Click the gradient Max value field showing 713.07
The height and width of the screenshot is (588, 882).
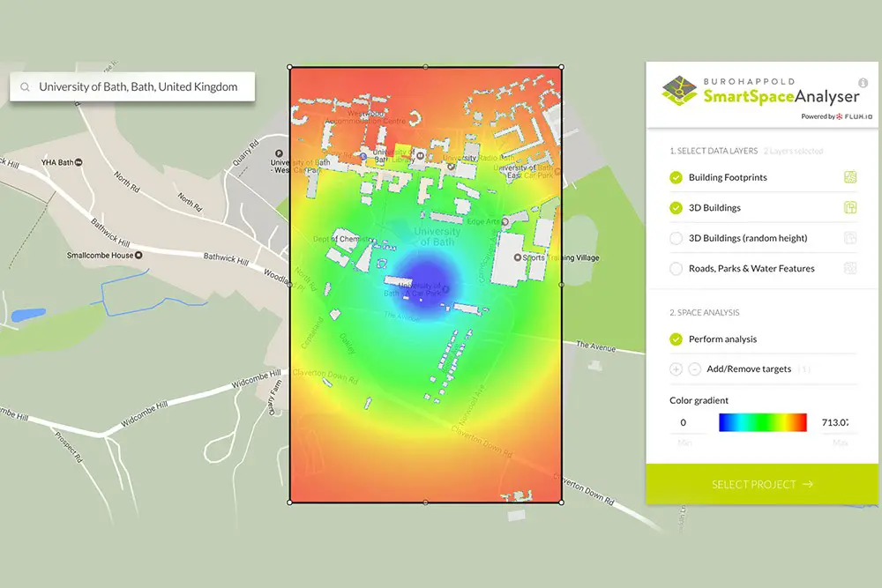(838, 422)
